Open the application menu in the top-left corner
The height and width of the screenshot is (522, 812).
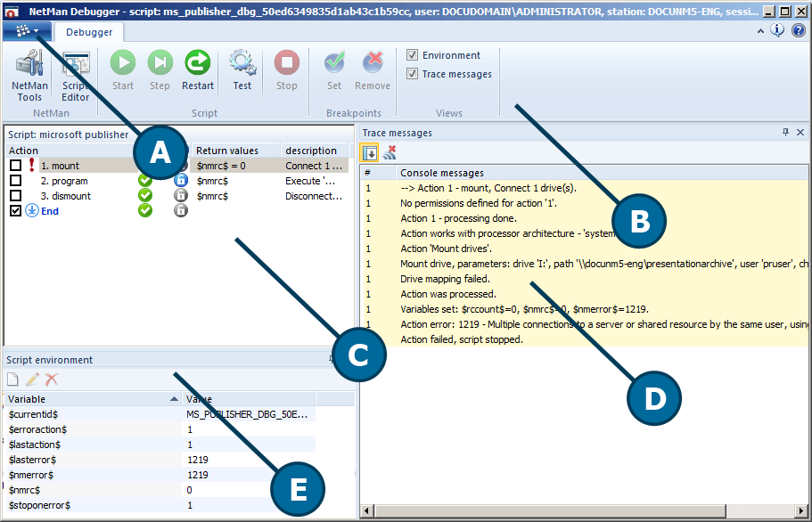click(25, 29)
